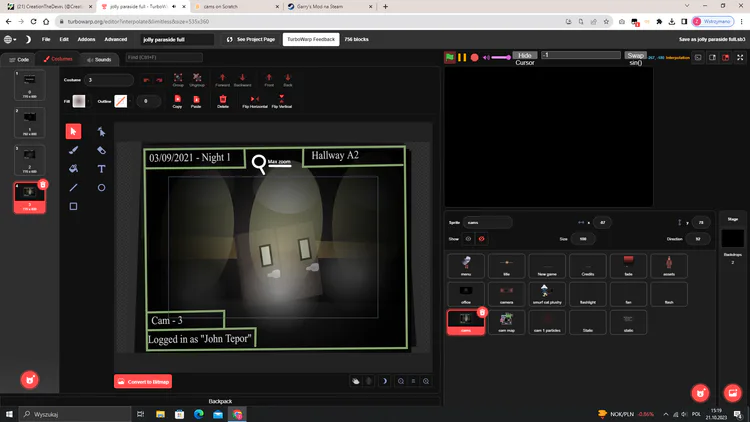The image size is (750, 422).
Task: Switch to small stage layout
Action: pos(713,57)
